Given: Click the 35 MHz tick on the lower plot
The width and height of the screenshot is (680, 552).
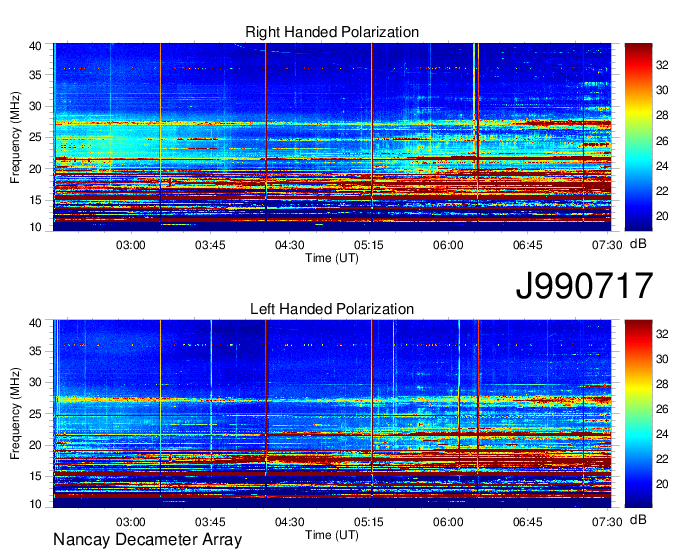Looking at the screenshot, I should click(x=35, y=351).
